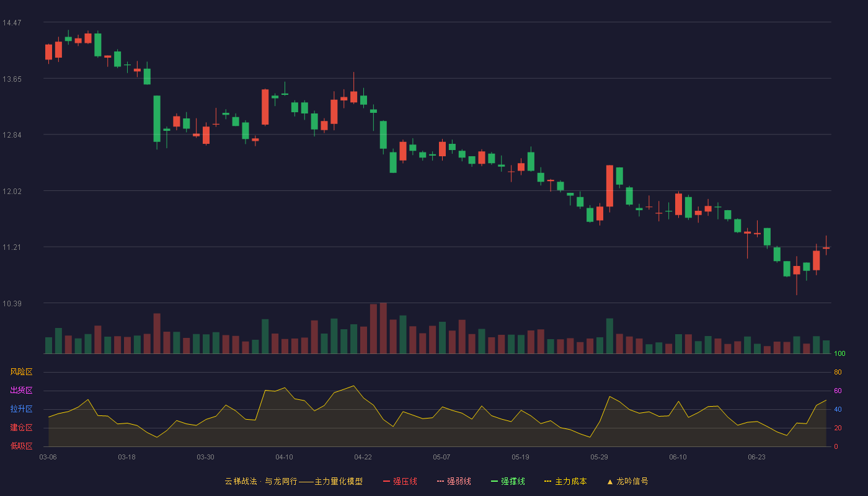The image size is (868, 496).
Task: Click the 03-06 date label
Action: [48, 457]
